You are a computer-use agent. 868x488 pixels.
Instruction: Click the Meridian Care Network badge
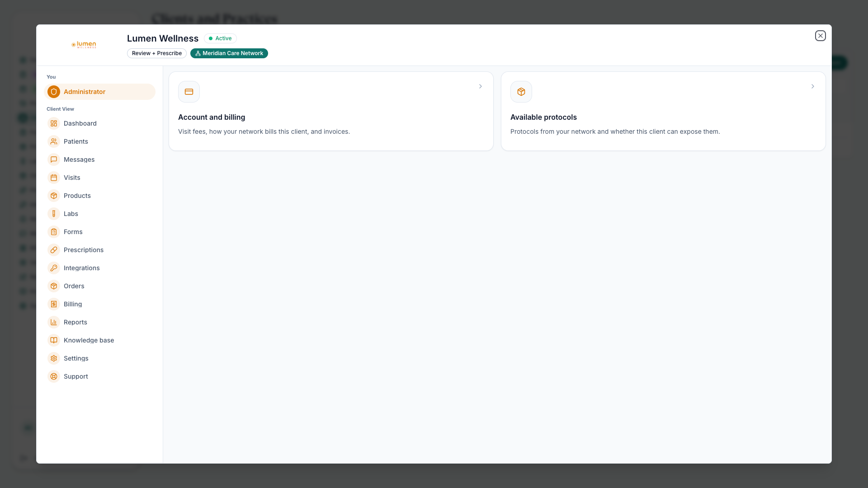pos(229,53)
